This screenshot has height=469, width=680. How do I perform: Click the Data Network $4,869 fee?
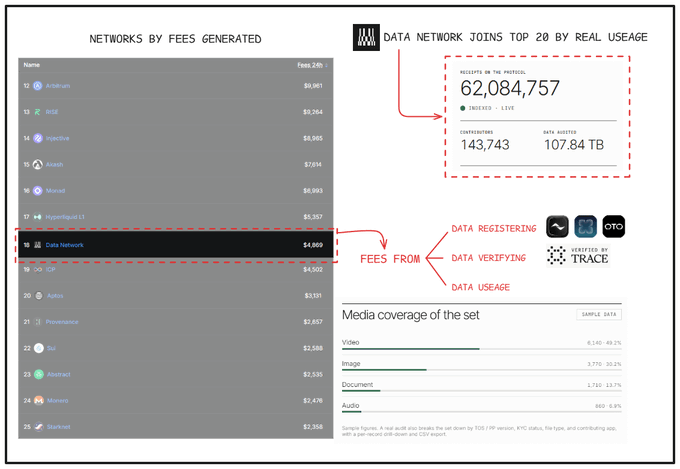click(313, 245)
